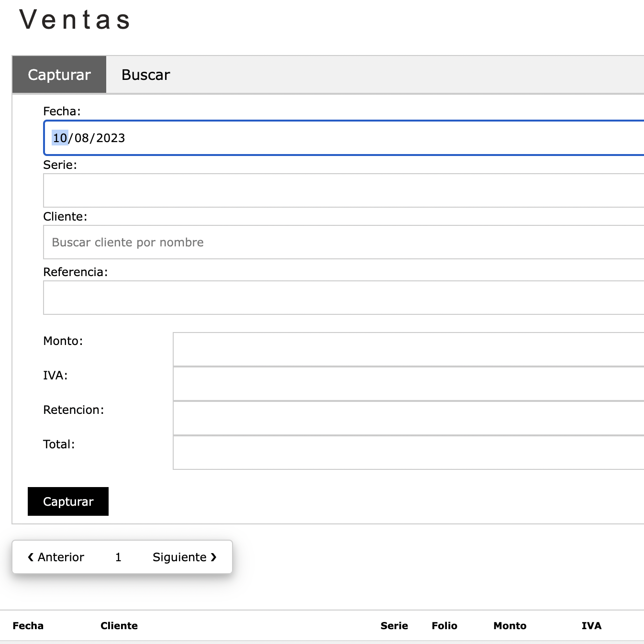Focus the Referencia input field

[344, 298]
